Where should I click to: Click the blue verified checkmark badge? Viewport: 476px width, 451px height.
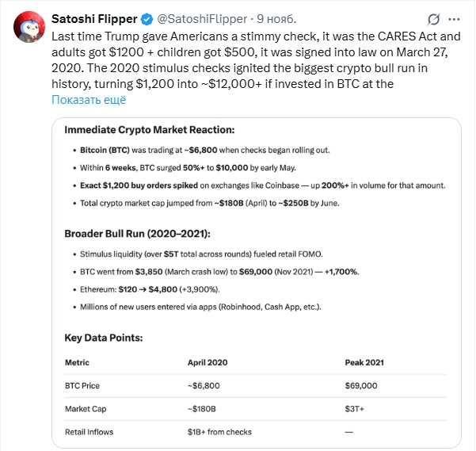pos(150,17)
